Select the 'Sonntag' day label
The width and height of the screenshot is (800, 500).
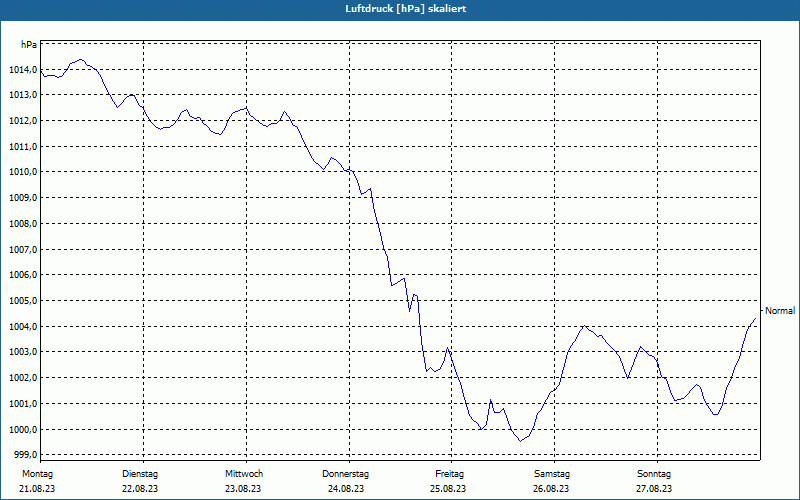654,474
